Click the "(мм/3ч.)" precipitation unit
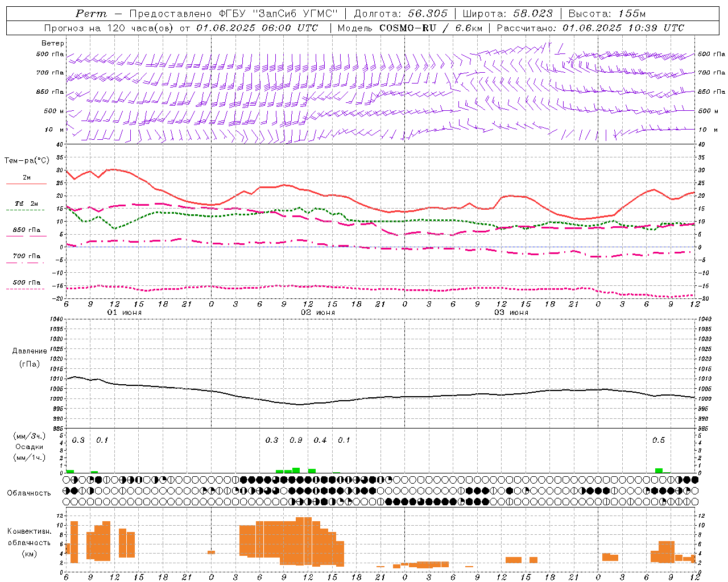This screenshot has width=728, height=582. (x=30, y=436)
